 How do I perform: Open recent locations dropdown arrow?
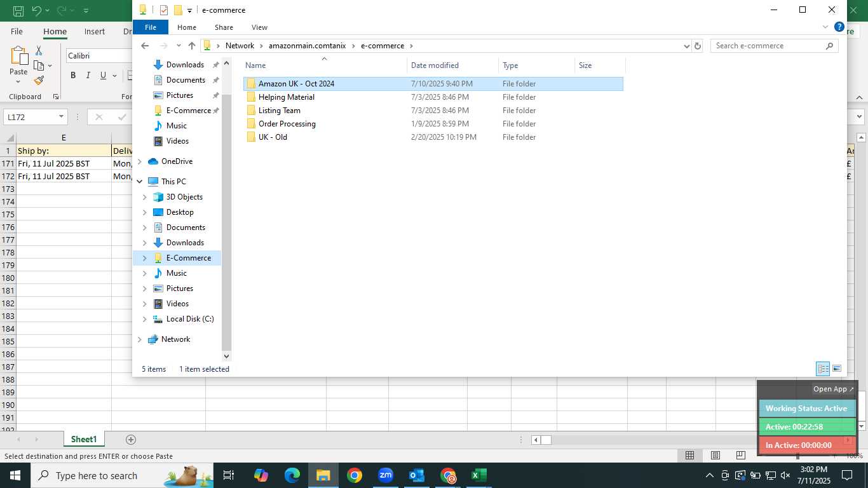click(179, 46)
